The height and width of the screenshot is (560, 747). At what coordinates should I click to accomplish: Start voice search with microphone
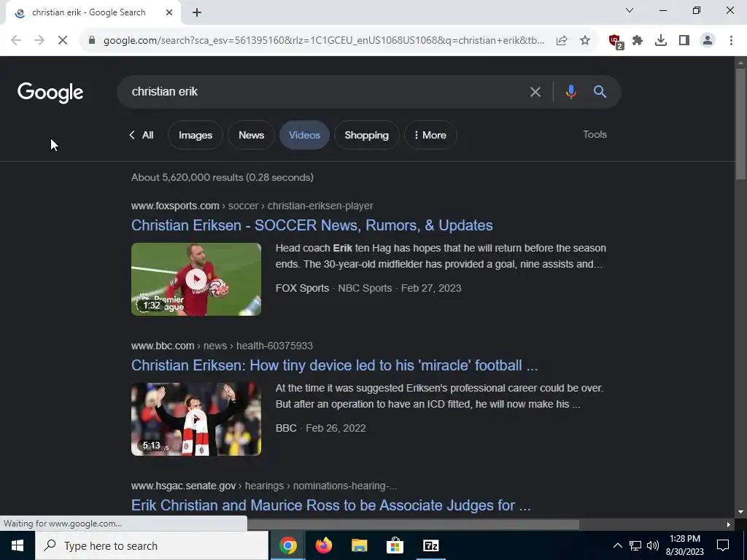[570, 91]
